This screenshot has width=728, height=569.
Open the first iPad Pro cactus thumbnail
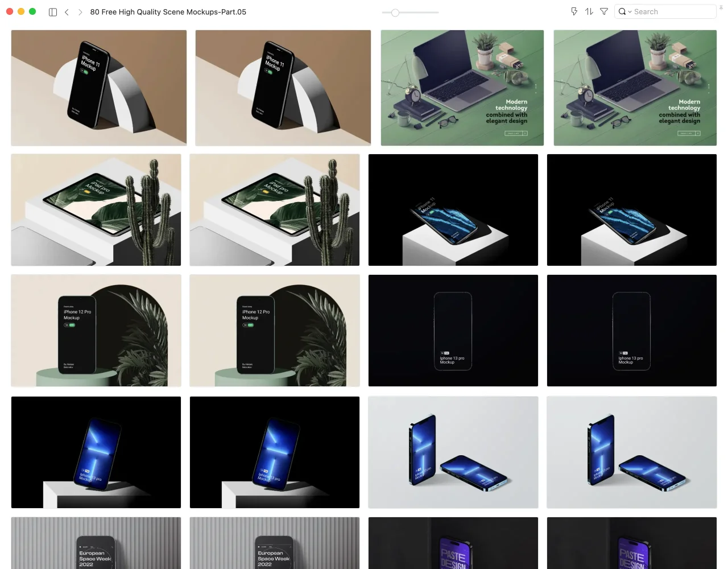pos(96,209)
